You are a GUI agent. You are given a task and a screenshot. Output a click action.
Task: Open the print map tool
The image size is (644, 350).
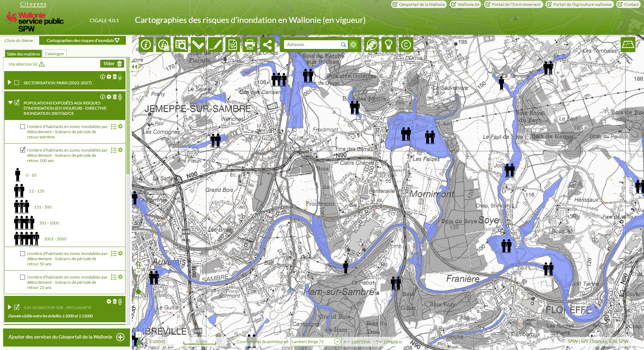coord(250,45)
